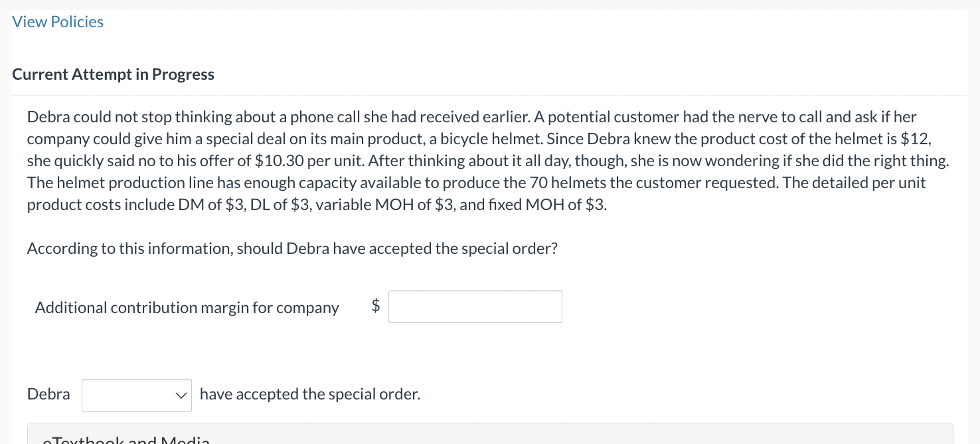
Task: Click the Additional contribution margin for company label
Action: [187, 308]
